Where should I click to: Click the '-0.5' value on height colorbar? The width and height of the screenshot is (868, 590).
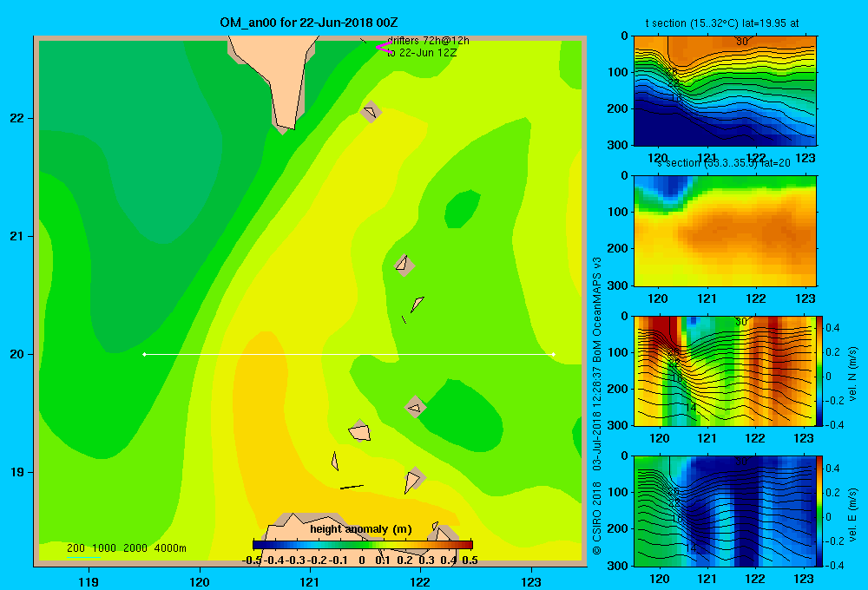click(252, 560)
